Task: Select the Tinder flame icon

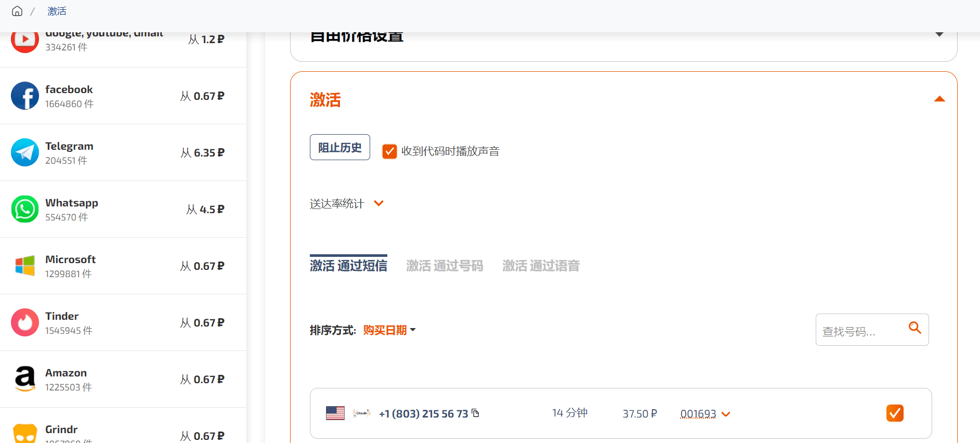Action: [25, 322]
